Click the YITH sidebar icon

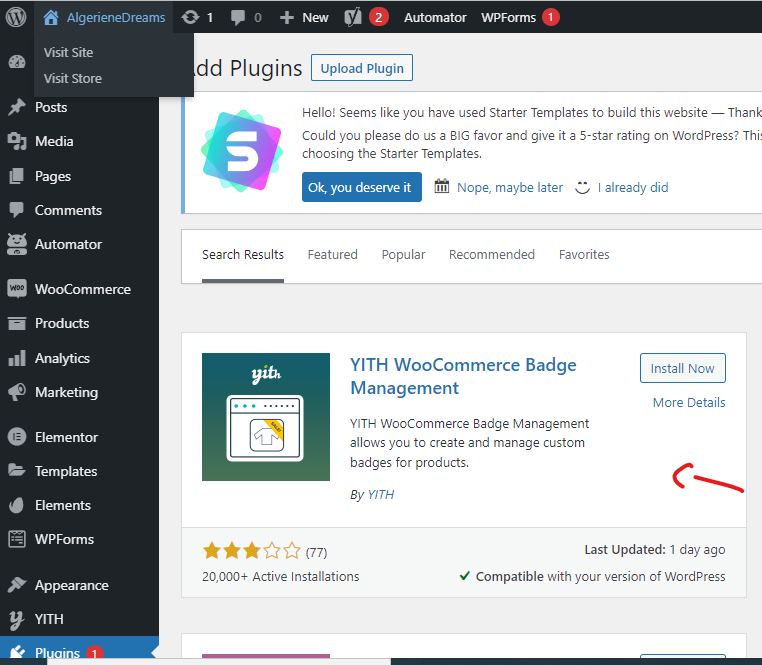[17, 619]
